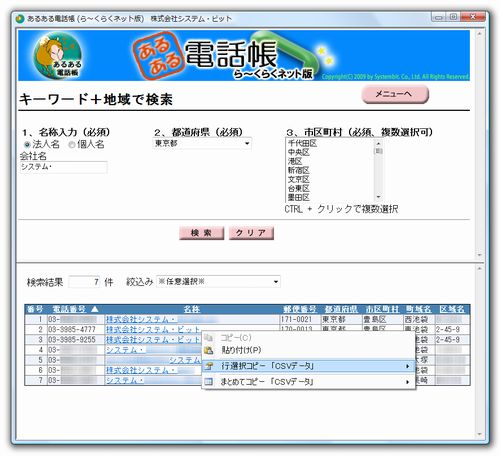Select the 法人名 radio button
The width and height of the screenshot is (500, 456).
27,145
